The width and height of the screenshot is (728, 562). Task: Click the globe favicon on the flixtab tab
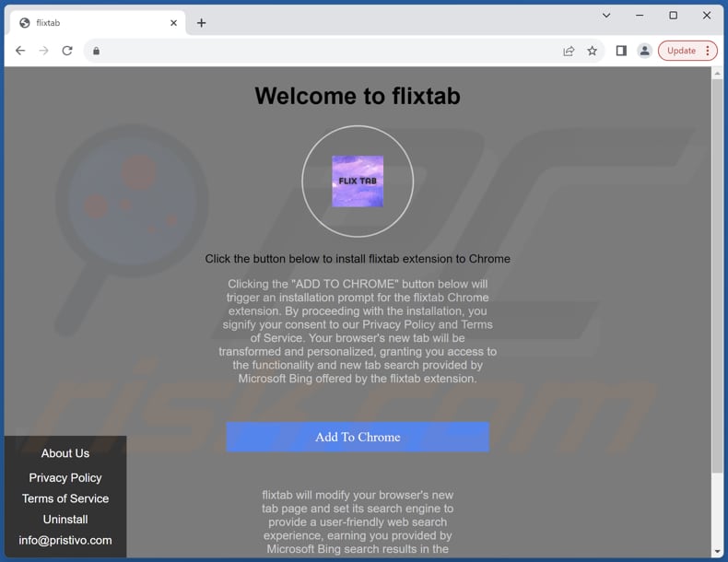click(25, 23)
